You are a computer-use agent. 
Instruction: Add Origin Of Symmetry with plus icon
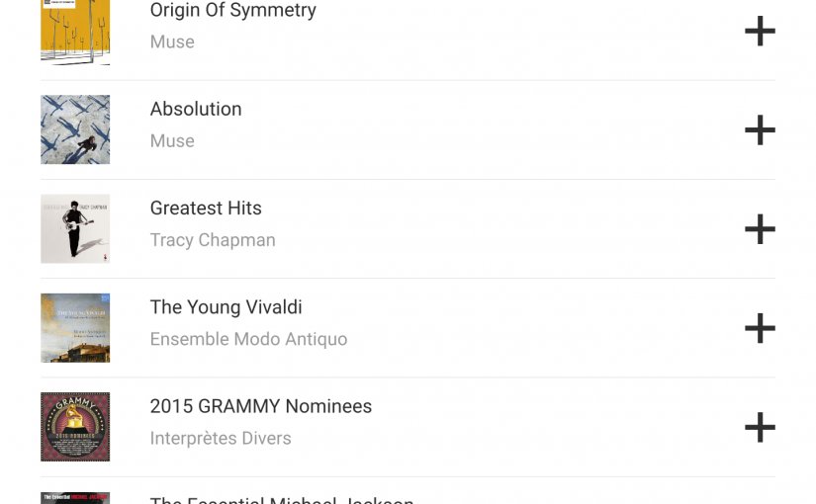coord(760,31)
